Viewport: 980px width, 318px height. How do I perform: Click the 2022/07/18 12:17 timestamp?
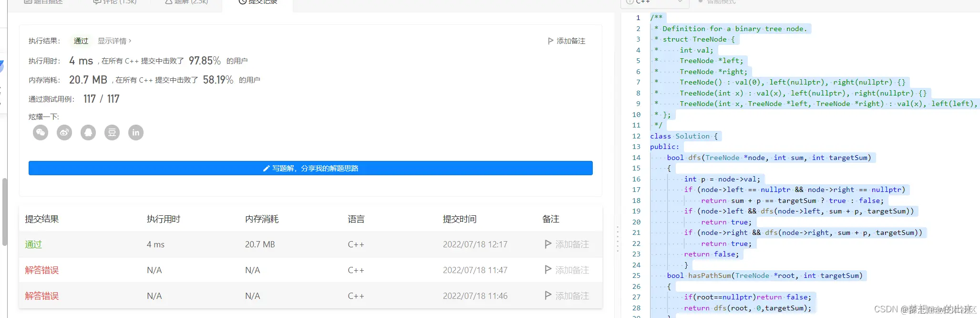click(475, 244)
